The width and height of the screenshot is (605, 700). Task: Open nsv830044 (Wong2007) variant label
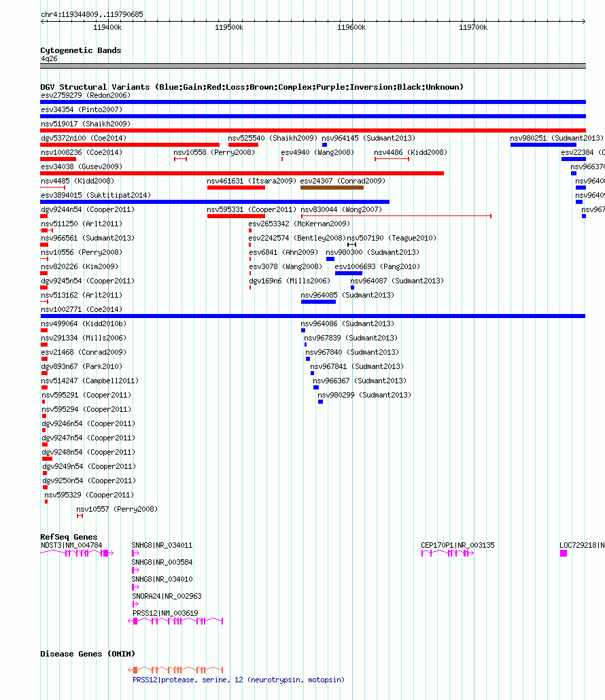click(x=341, y=209)
